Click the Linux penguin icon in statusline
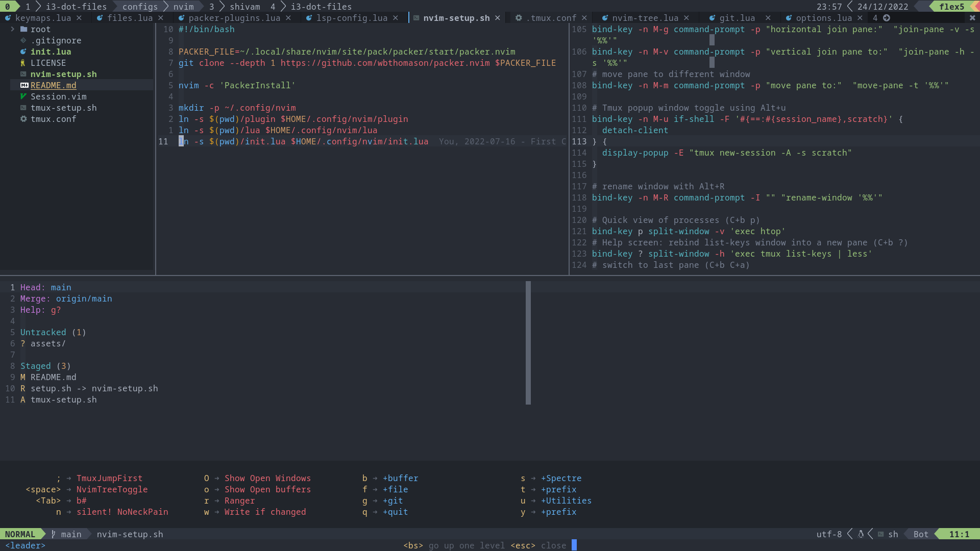This screenshot has height=551, width=980. [x=861, y=534]
